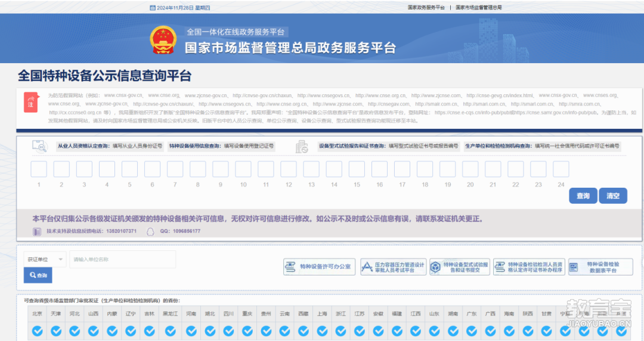Screen dimensions: 644x341
Task: Open the 获证单位 dropdown
Action: (45, 259)
